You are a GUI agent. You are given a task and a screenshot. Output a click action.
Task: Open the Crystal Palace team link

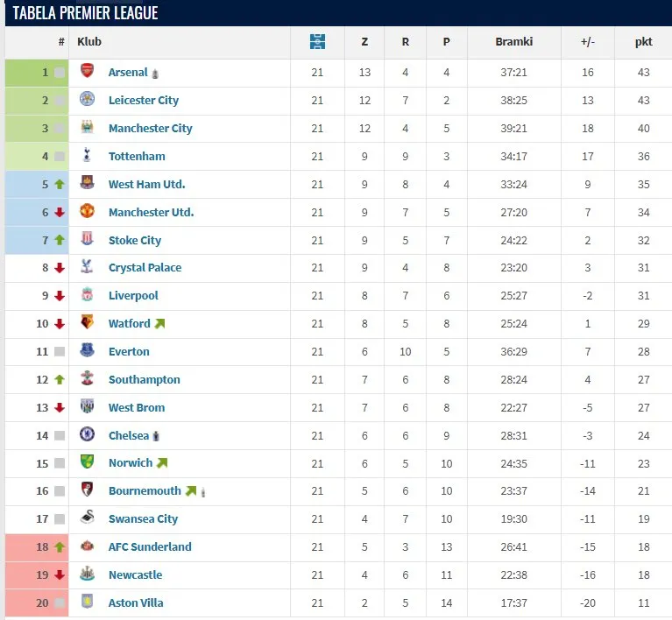tap(145, 268)
